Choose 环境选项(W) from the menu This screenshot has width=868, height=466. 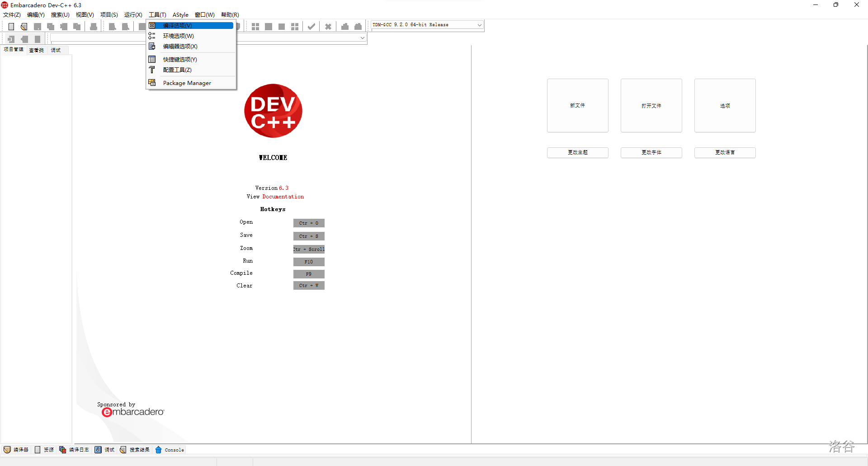pos(191,36)
